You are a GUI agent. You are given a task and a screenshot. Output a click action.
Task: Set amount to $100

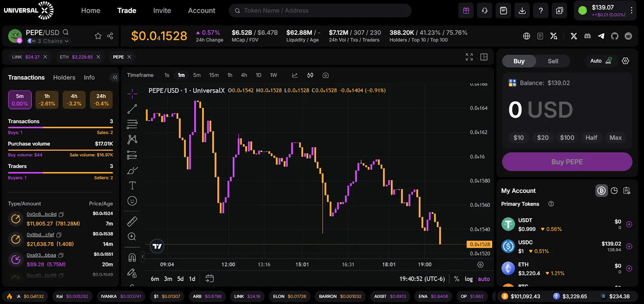[567, 138]
